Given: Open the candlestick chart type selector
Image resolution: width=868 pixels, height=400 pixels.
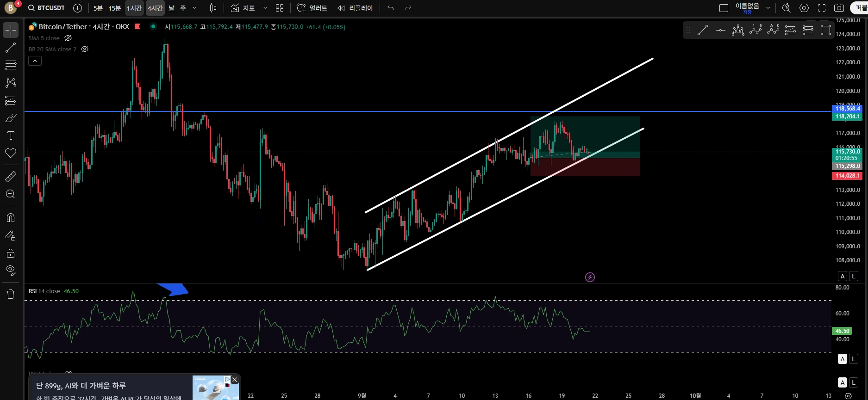Looking at the screenshot, I should [x=213, y=8].
